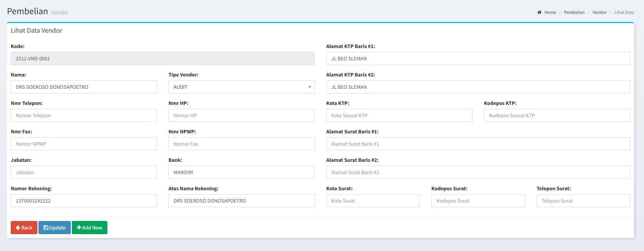
Task: Click the Alamat Surat Baris #1 field
Action: click(478, 144)
